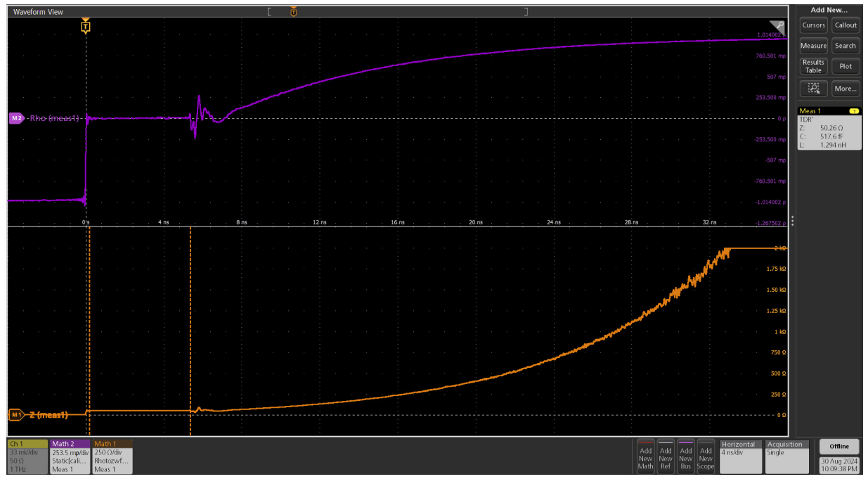Open the Horizontal settings badge
The height and width of the screenshot is (479, 868).
pyautogui.click(x=741, y=456)
